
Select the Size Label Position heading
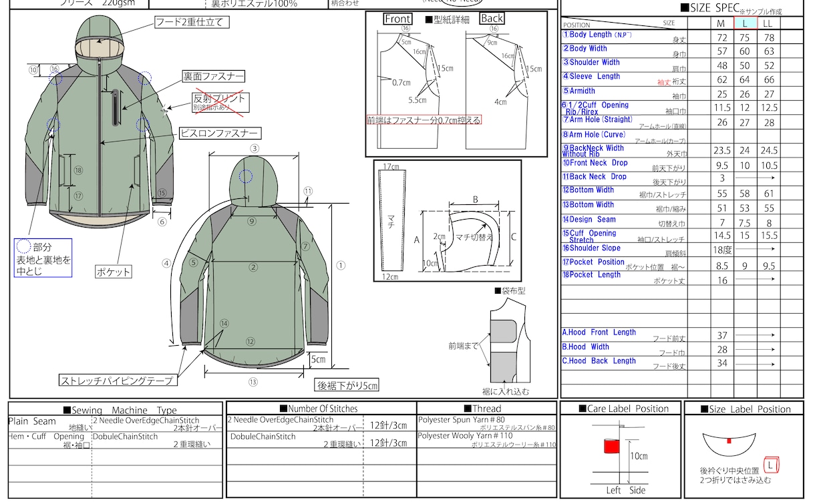point(746,409)
